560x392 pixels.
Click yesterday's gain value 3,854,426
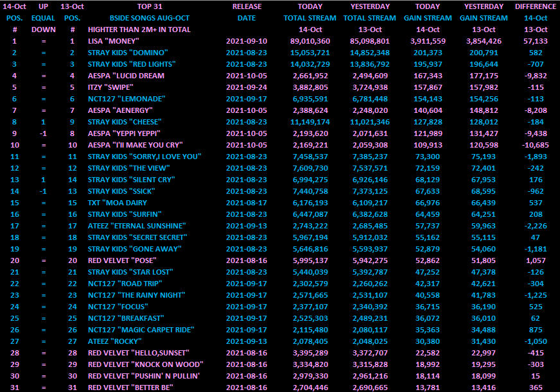click(x=484, y=41)
